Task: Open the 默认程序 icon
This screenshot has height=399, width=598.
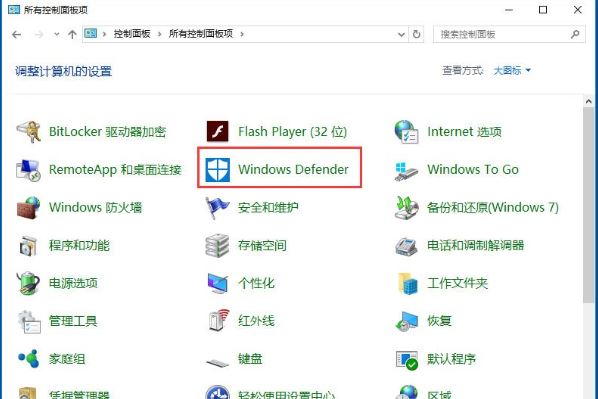Action: tap(407, 360)
